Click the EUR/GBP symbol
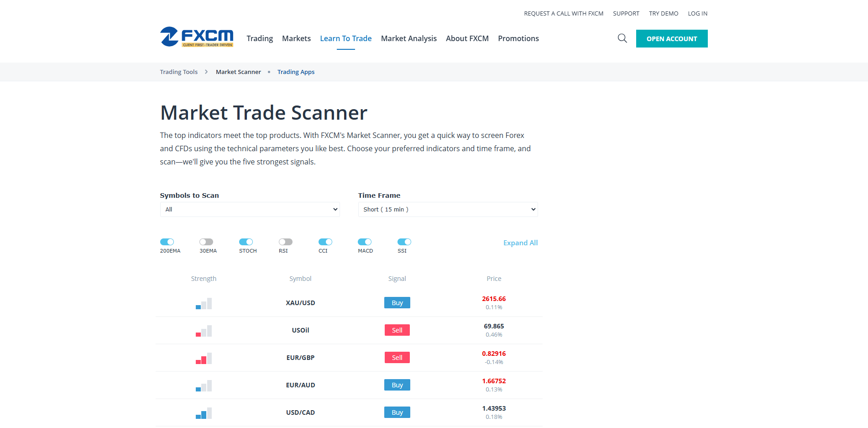Image resolution: width=868 pixels, height=428 pixels. pos(300,358)
